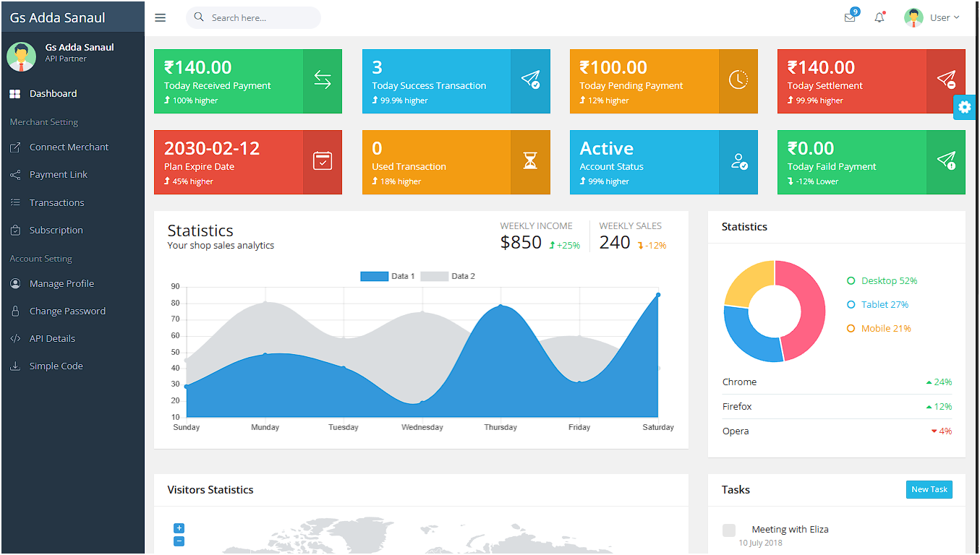Zoom out on the visitors map
Viewport: 980px width, 555px height.
179,541
